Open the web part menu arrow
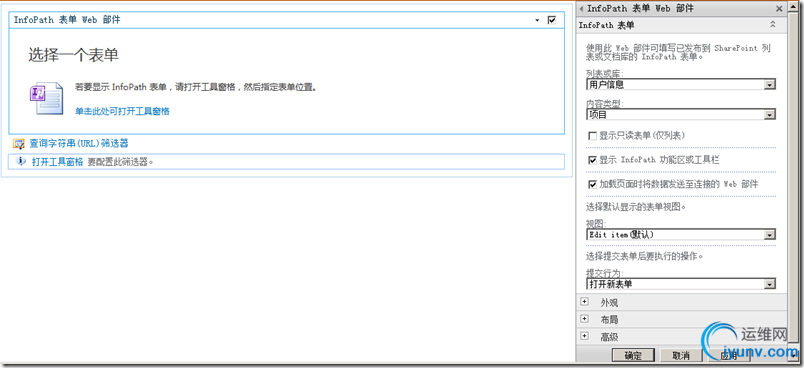The width and height of the screenshot is (804, 368). point(537,21)
